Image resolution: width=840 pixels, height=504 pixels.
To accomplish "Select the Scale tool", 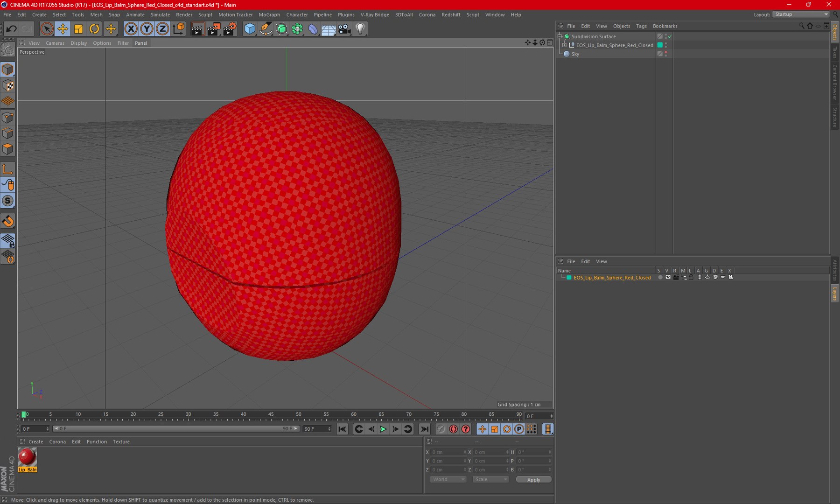I will tap(78, 29).
